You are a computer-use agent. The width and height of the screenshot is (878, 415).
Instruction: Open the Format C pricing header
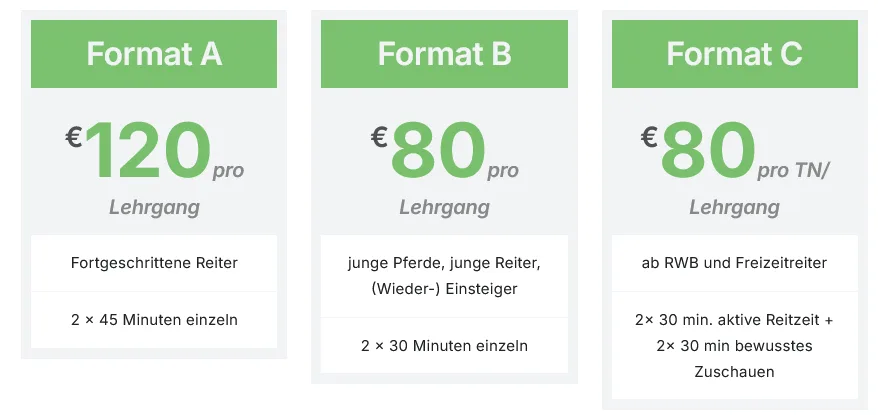tap(734, 54)
